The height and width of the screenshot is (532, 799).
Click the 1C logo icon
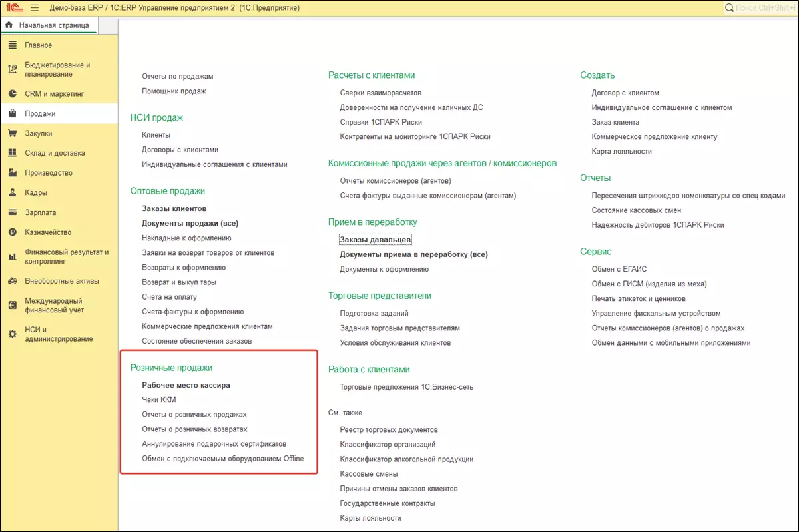point(13,8)
